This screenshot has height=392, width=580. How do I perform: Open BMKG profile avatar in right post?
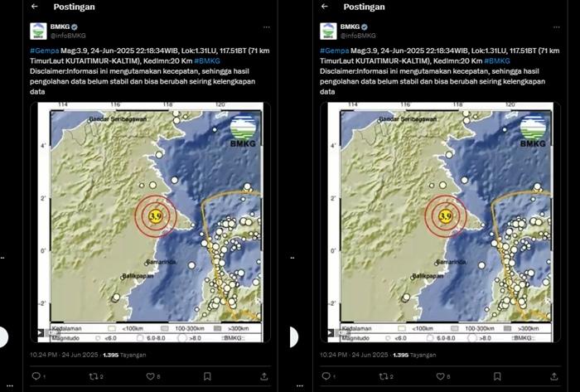328,31
